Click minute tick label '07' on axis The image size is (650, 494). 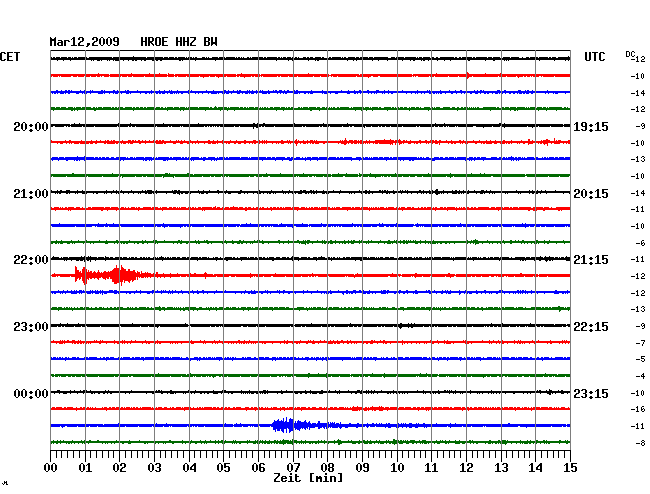coord(293,468)
